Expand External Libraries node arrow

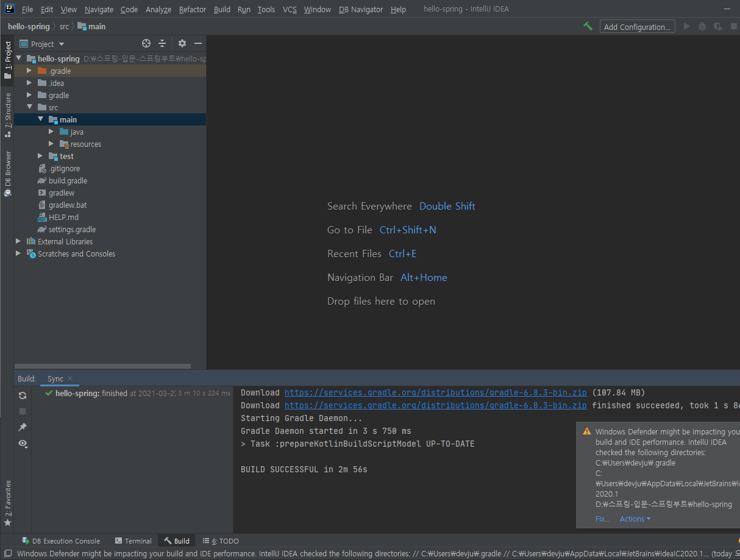[x=18, y=241]
